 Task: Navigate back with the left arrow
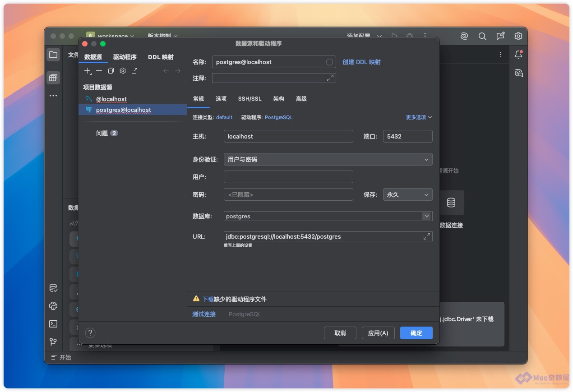[x=166, y=71]
